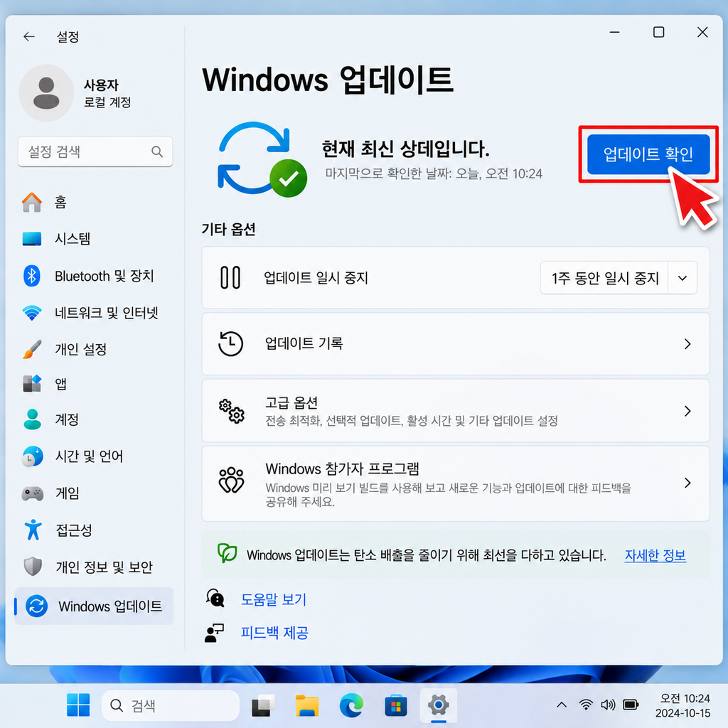728x728 pixels.
Task: Open the 시스템 menu label
Action: click(x=73, y=239)
